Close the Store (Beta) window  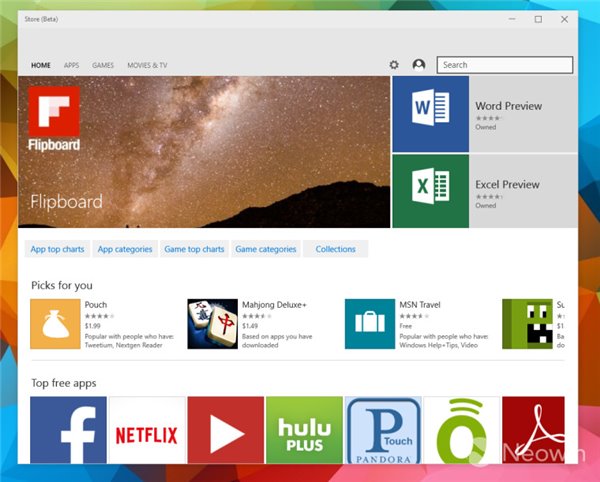pos(564,19)
